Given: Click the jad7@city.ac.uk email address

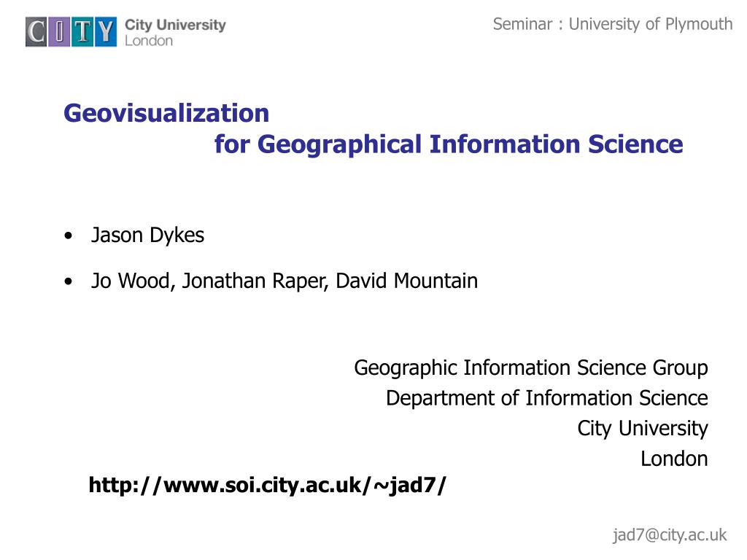Looking at the screenshot, I should point(670,534).
